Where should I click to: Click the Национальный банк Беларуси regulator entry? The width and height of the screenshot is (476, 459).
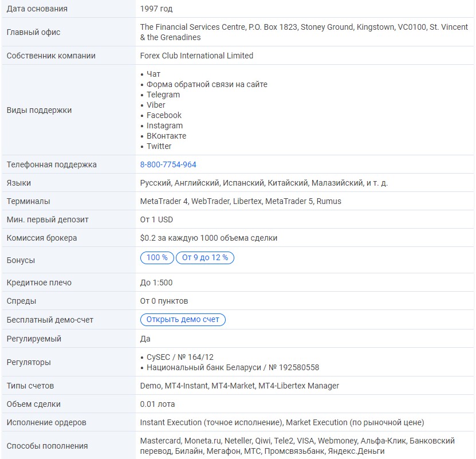(x=233, y=367)
